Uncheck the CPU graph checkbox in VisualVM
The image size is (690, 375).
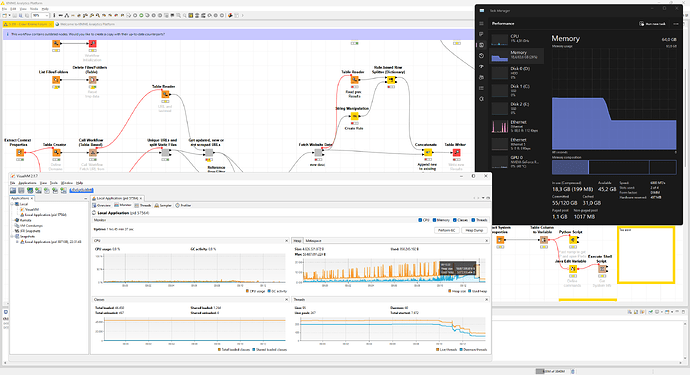420,220
